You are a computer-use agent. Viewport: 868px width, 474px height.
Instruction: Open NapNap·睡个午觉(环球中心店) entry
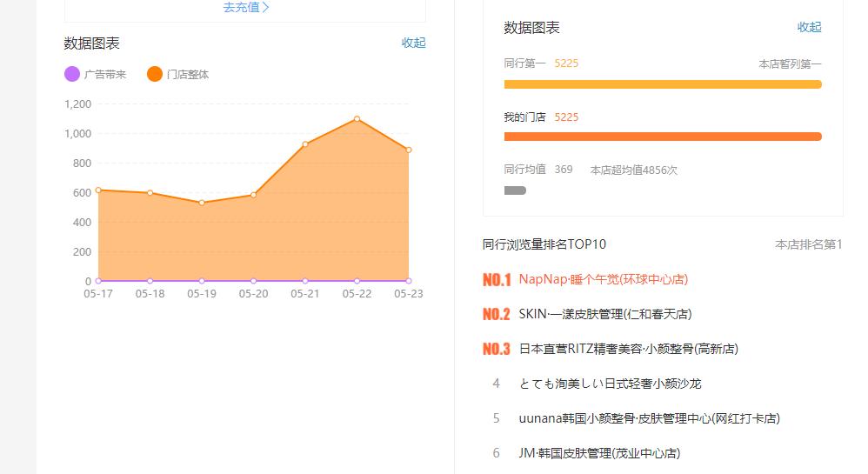point(604,280)
